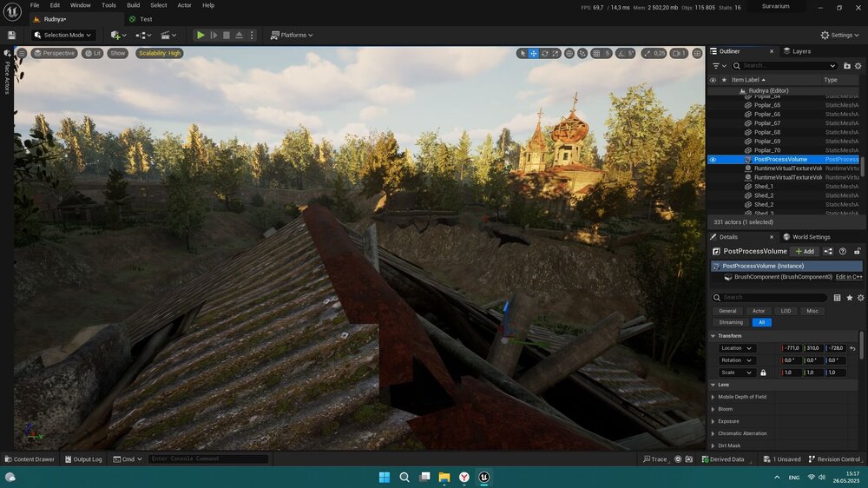Image resolution: width=868 pixels, height=488 pixels.
Task: Create new folder in Outliner icon
Action: pos(847,66)
